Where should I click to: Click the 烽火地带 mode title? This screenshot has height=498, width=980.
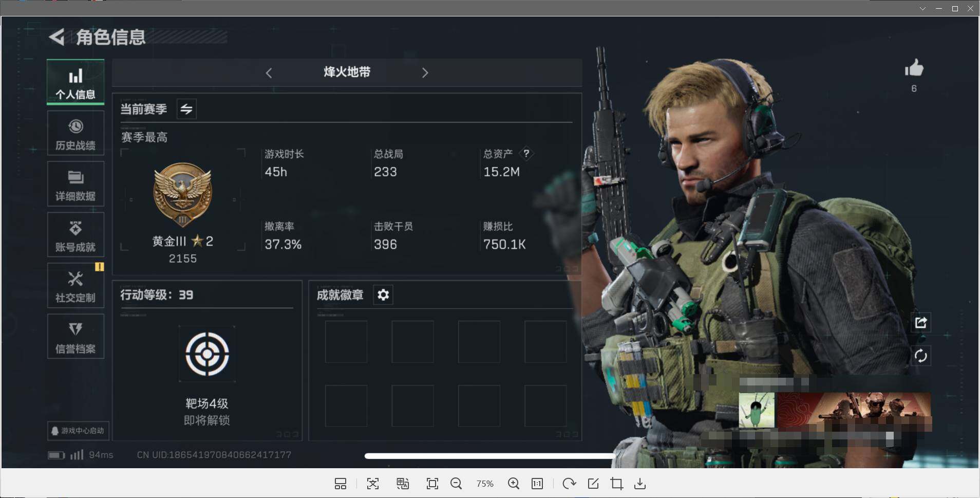point(347,72)
